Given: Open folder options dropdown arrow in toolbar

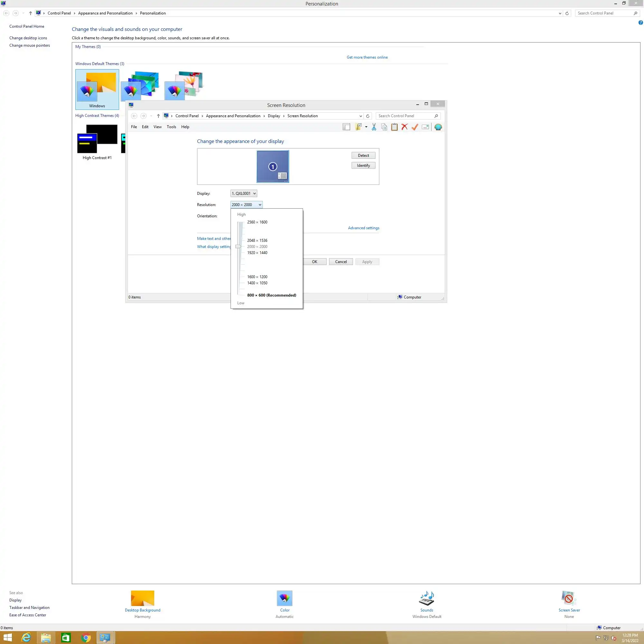Looking at the screenshot, I should coord(366,127).
